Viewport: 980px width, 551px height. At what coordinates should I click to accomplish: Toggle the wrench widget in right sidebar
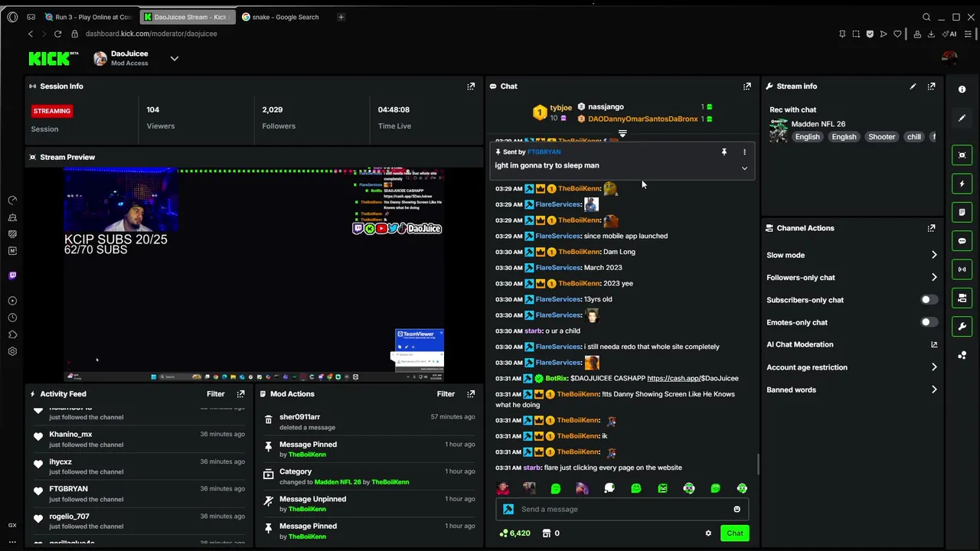coord(962,327)
